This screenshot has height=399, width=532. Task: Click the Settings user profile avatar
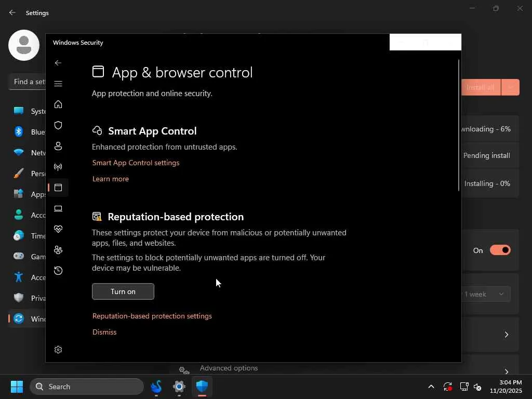24,45
